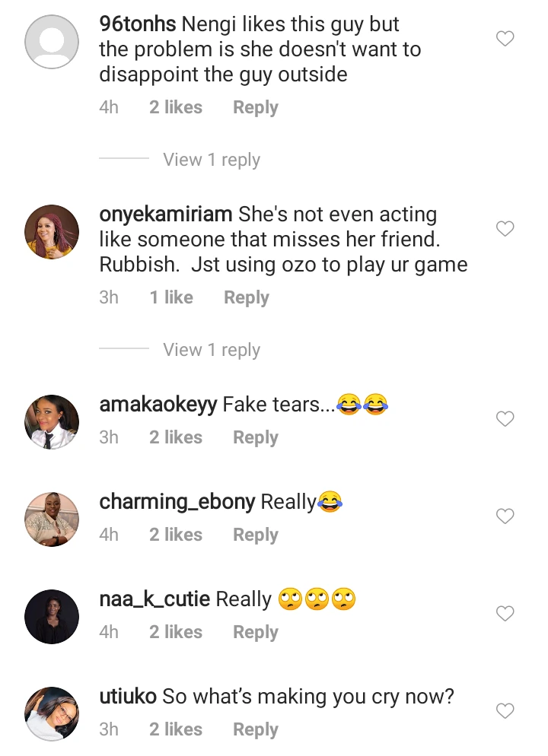Reply to 96tonhs comment

(256, 107)
